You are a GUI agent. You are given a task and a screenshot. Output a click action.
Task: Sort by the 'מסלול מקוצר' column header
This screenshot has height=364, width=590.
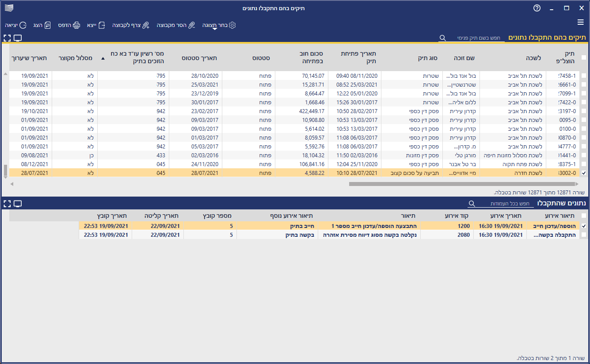(75, 58)
